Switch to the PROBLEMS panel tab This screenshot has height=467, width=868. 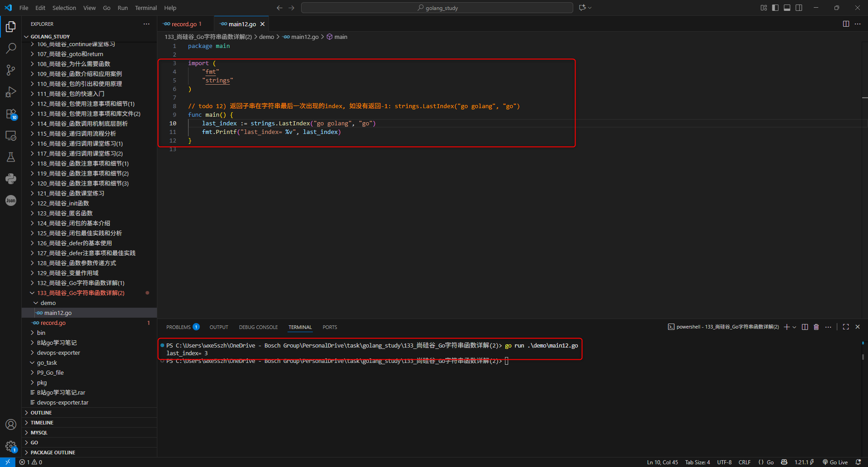pyautogui.click(x=183, y=327)
